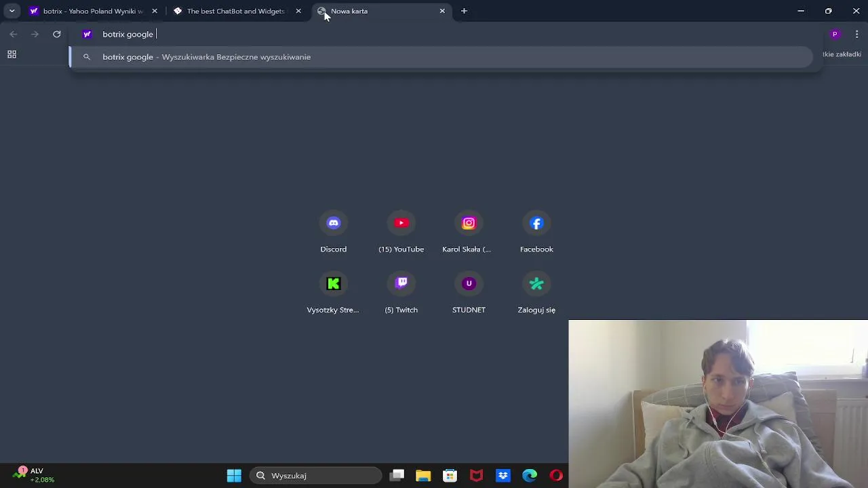Click the Yahoo search engine icon in address bar
This screenshot has height=488, width=868.
[x=87, y=34]
